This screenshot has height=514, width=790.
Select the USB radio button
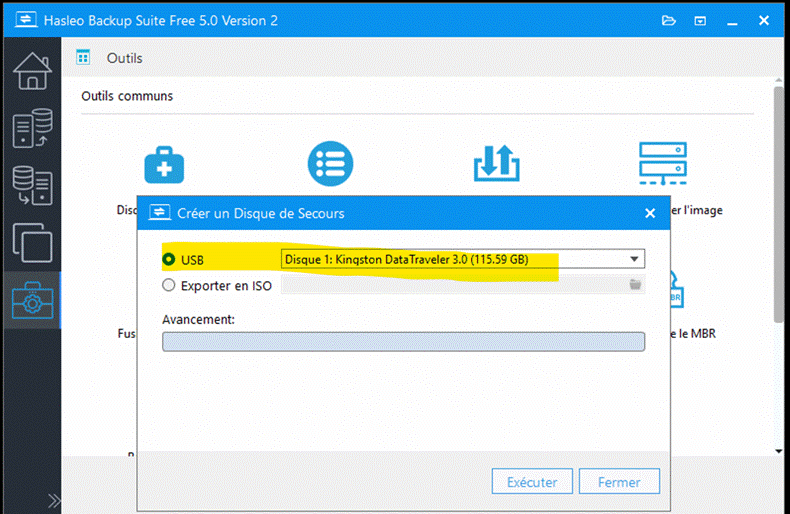pyautogui.click(x=169, y=260)
